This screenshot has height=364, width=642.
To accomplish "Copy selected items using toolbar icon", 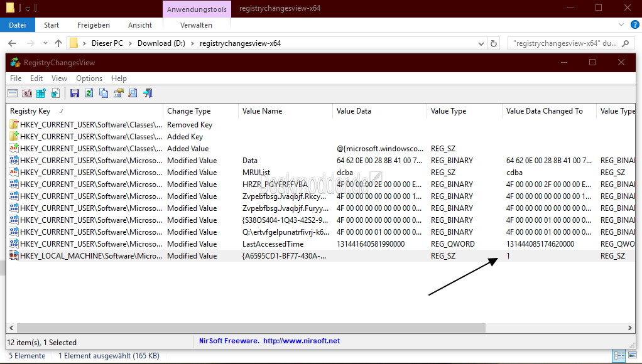I will click(104, 94).
